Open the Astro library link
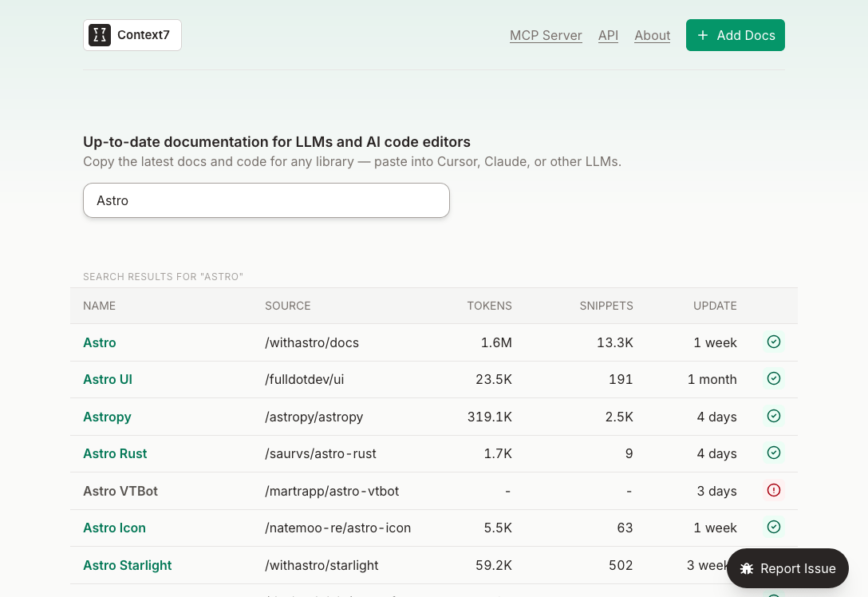The image size is (868, 597). 100,342
